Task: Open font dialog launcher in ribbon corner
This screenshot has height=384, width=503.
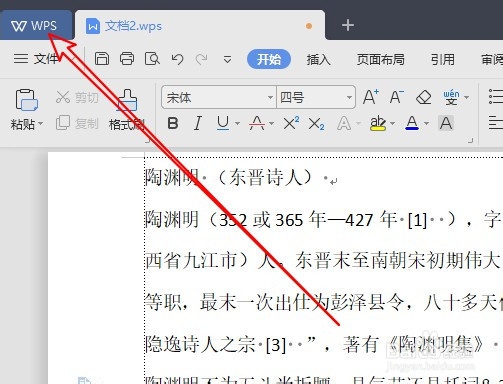Action: [x=470, y=140]
